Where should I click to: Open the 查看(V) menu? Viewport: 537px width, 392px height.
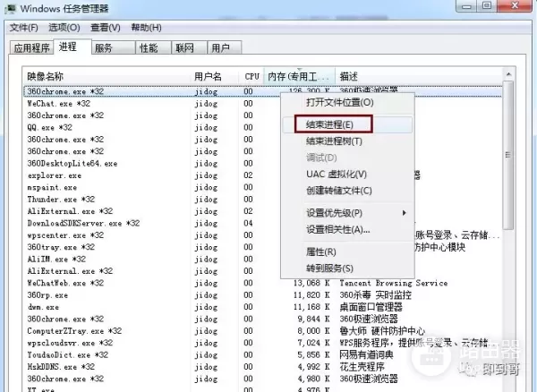click(106, 28)
